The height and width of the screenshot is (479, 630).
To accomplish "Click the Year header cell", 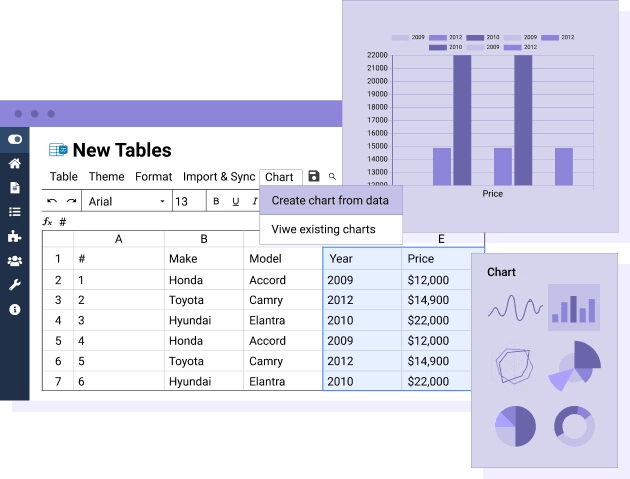I will 362,258.
